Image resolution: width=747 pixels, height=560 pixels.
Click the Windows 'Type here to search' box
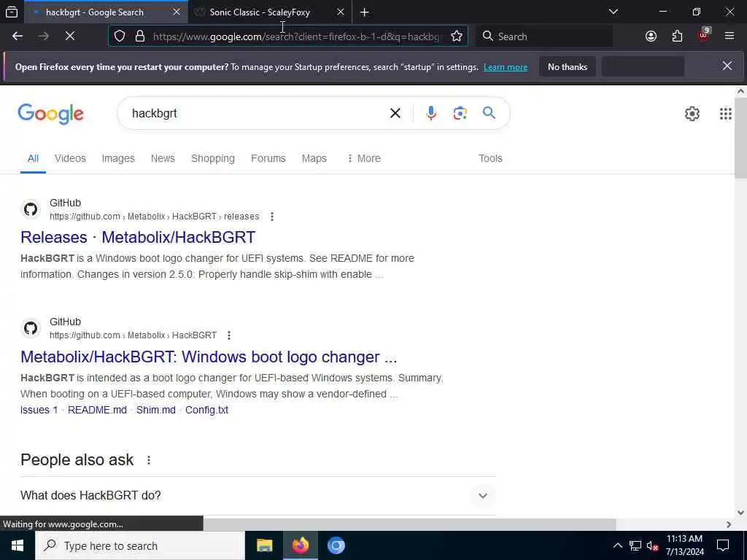pyautogui.click(x=139, y=545)
